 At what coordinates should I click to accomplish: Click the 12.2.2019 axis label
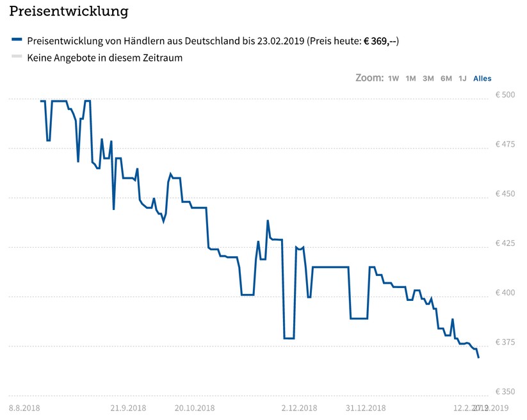(x=465, y=407)
